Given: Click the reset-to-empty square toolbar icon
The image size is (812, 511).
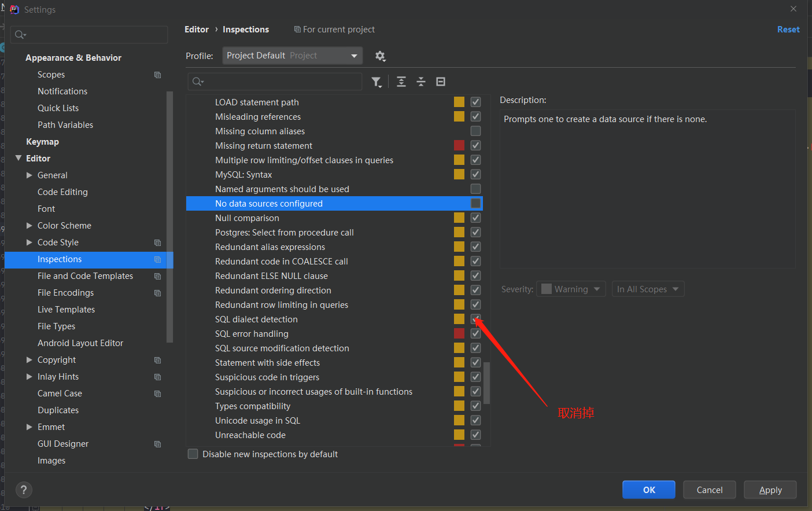Looking at the screenshot, I should (441, 82).
